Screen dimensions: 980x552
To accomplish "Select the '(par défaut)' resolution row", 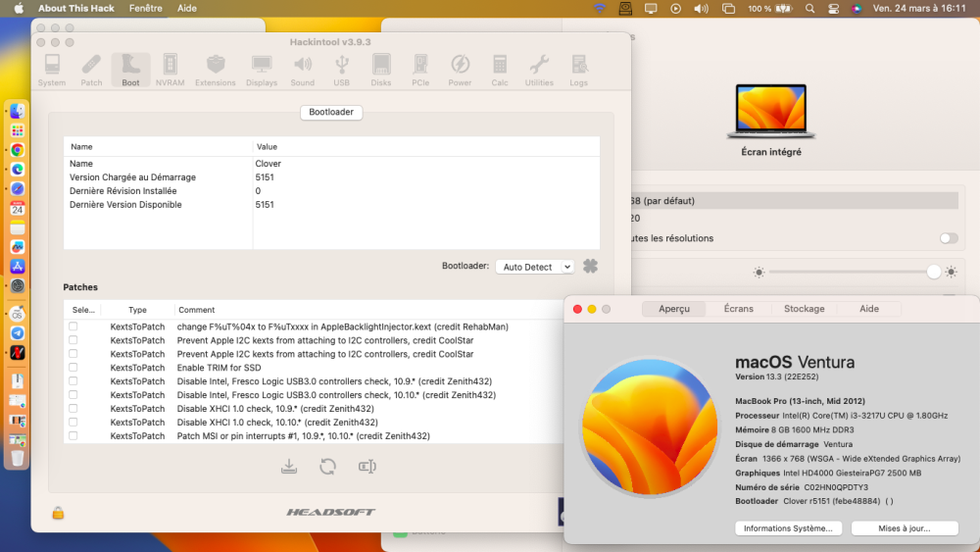I will pos(794,201).
